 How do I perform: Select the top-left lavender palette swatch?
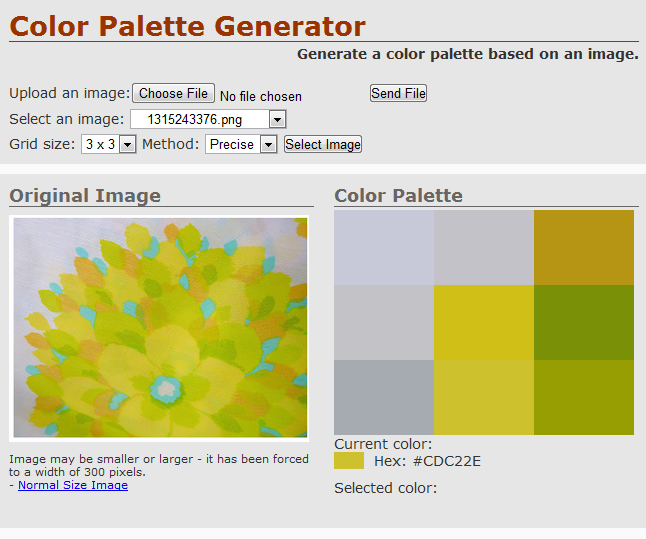coord(384,248)
